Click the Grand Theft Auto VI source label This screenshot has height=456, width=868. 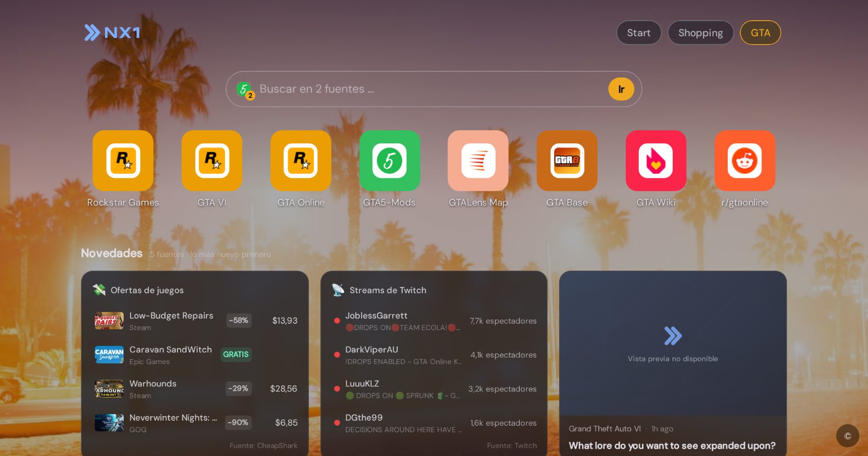coord(605,429)
